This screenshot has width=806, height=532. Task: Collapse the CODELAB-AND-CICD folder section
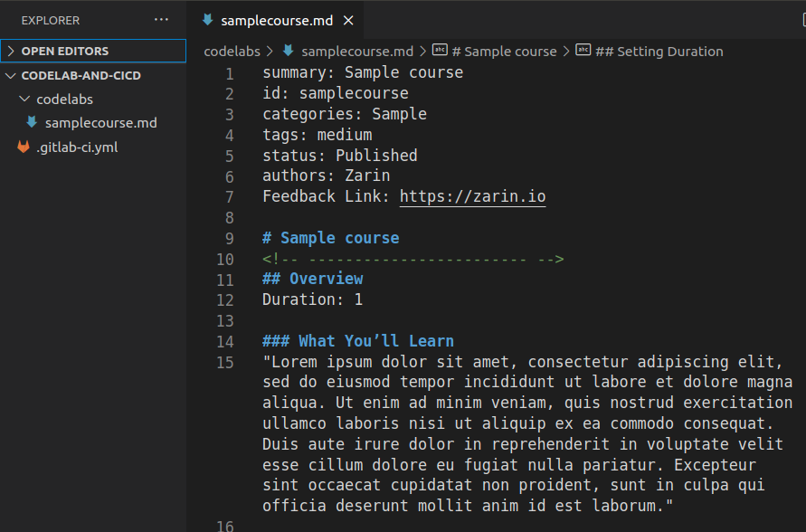pyautogui.click(x=10, y=76)
